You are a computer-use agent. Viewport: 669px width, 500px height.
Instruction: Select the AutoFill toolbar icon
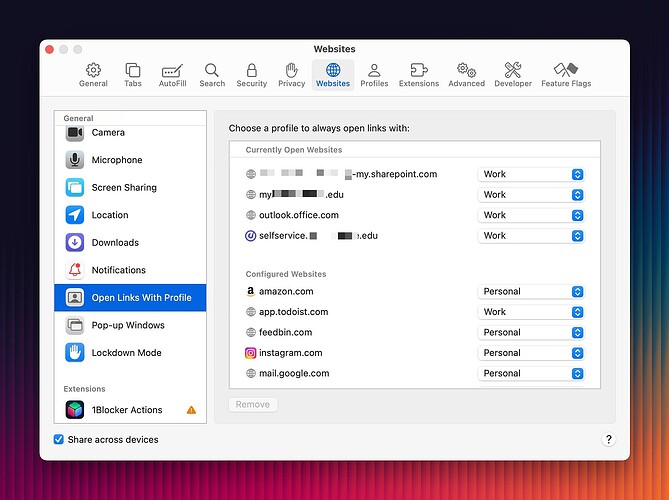[172, 70]
